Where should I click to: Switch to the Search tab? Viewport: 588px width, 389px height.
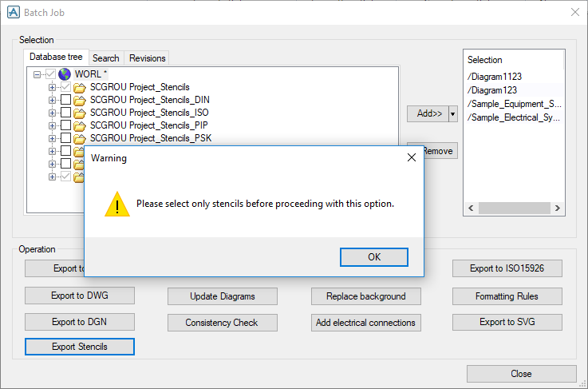pos(105,58)
